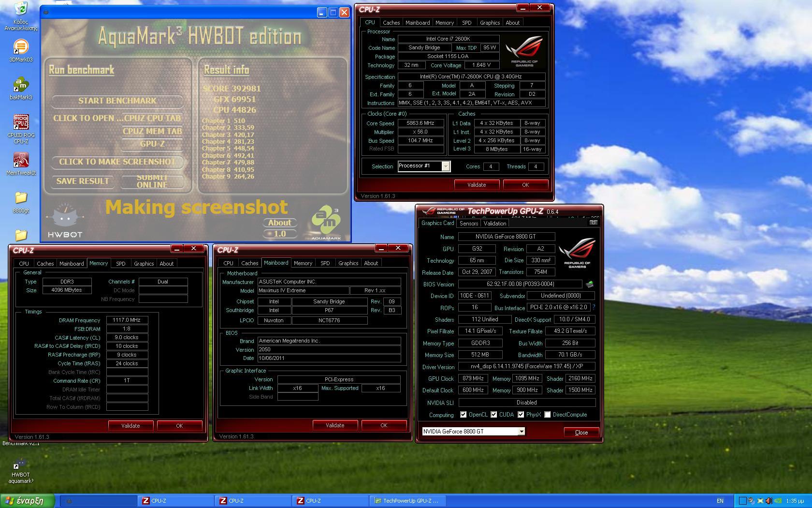Click the About button in AquaMark

click(x=279, y=223)
